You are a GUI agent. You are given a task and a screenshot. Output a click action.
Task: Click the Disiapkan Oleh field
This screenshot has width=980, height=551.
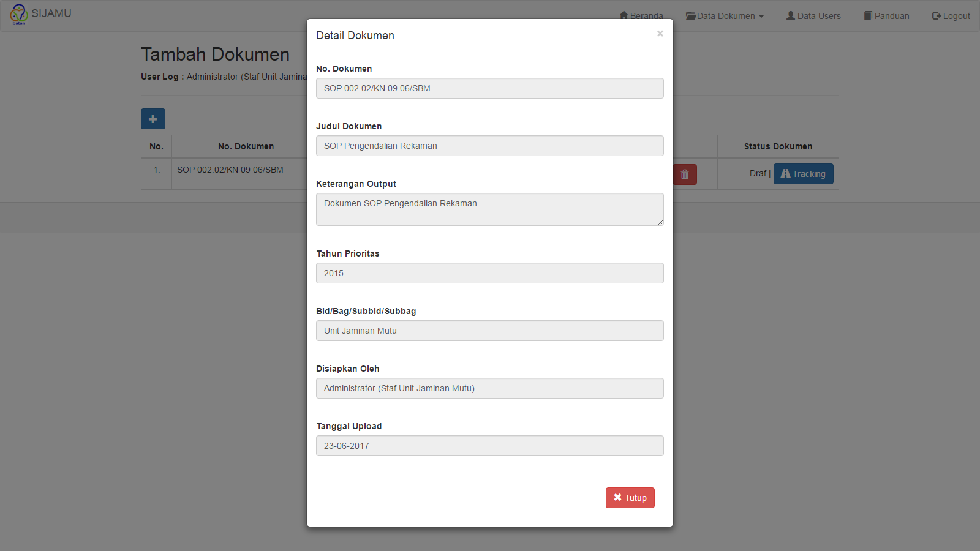pos(490,388)
